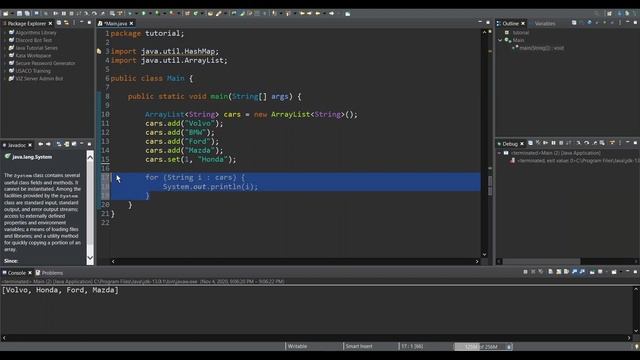Open the Outline view menu (three dots)
Image resolution: width=640 pixels, height=360 pixels.
tap(620, 22)
